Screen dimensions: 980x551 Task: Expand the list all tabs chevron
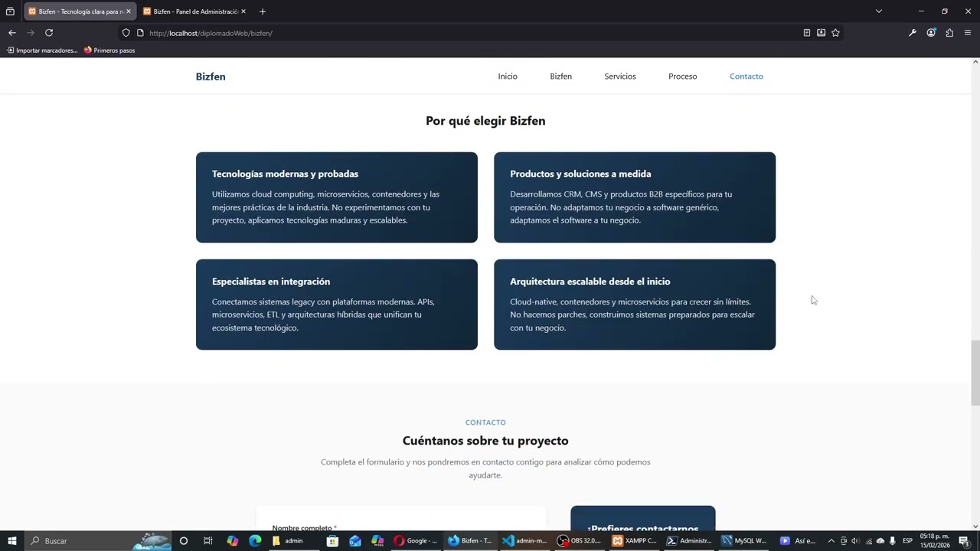[879, 11]
